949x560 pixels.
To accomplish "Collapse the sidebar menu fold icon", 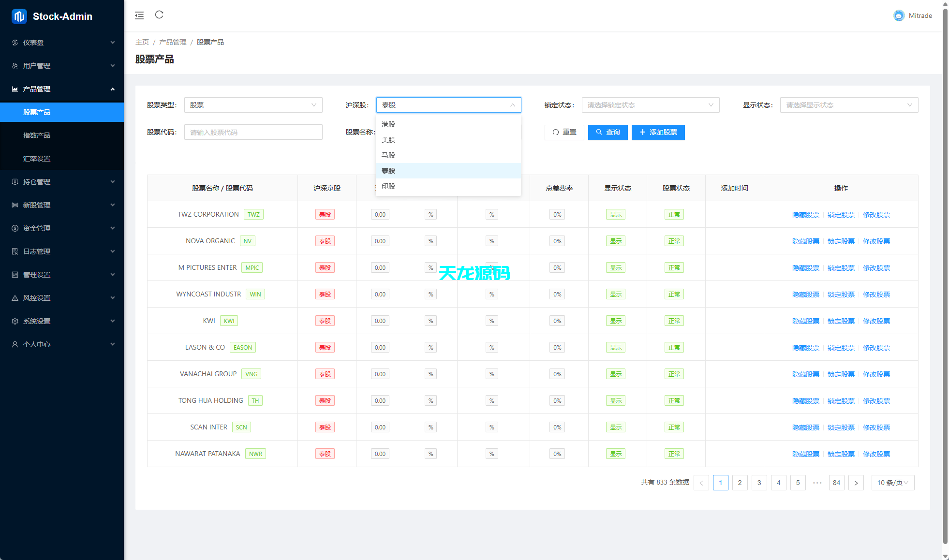I will [139, 15].
